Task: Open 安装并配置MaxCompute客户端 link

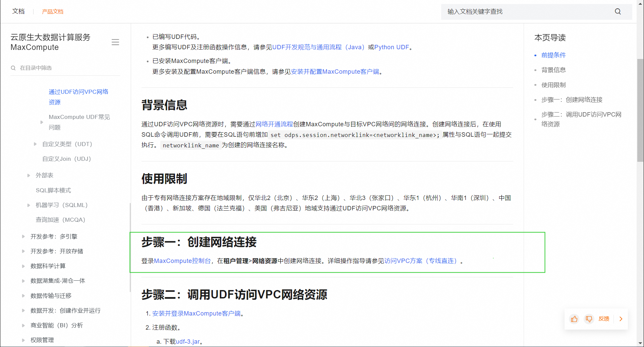Action: pyautogui.click(x=335, y=72)
